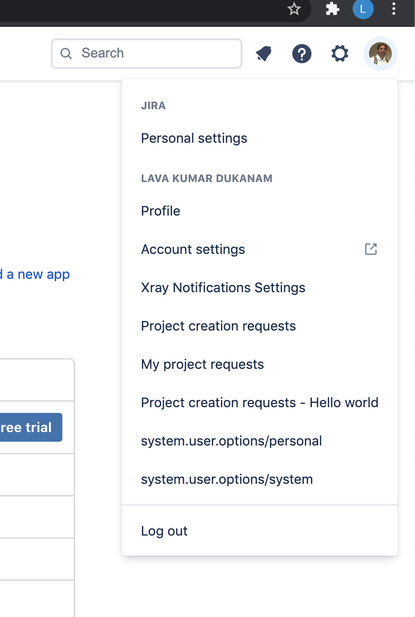Open the browser extensions puzzle icon
415x617 pixels.
pyautogui.click(x=332, y=9)
